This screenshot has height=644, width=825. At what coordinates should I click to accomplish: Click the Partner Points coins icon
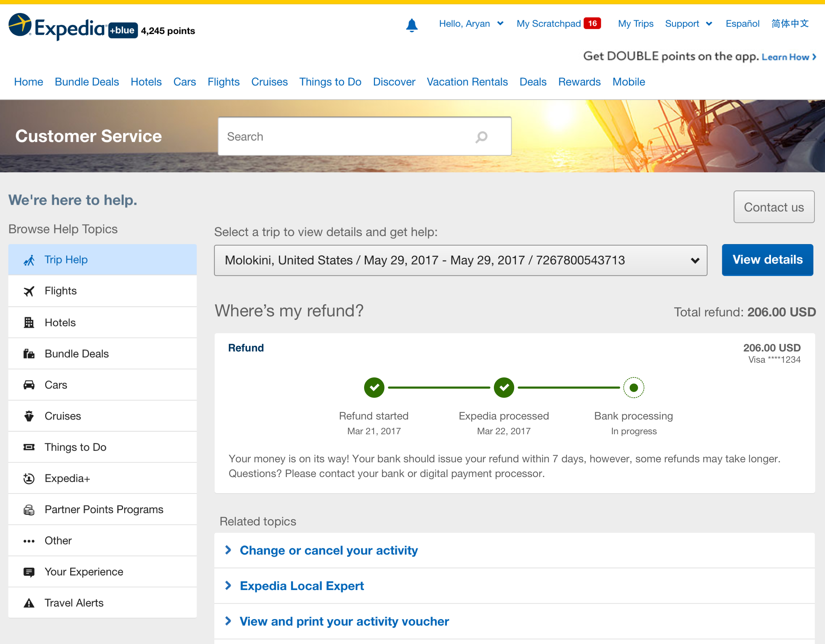29,510
